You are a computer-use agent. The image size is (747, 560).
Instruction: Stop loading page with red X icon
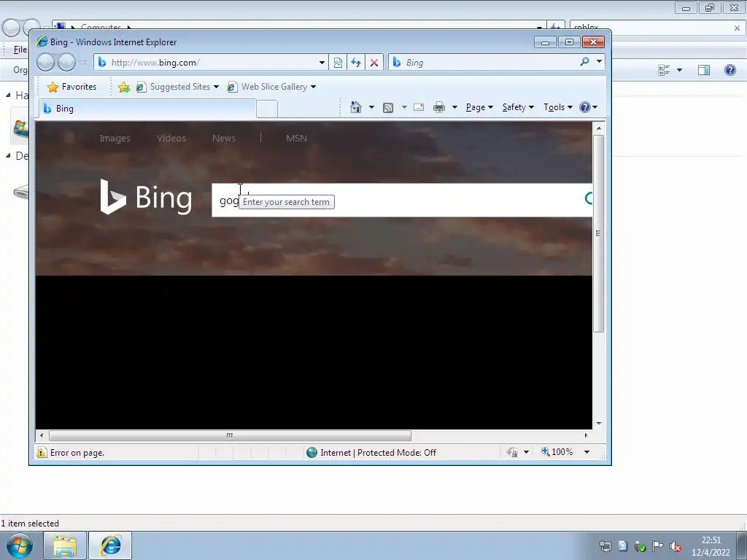tap(374, 63)
